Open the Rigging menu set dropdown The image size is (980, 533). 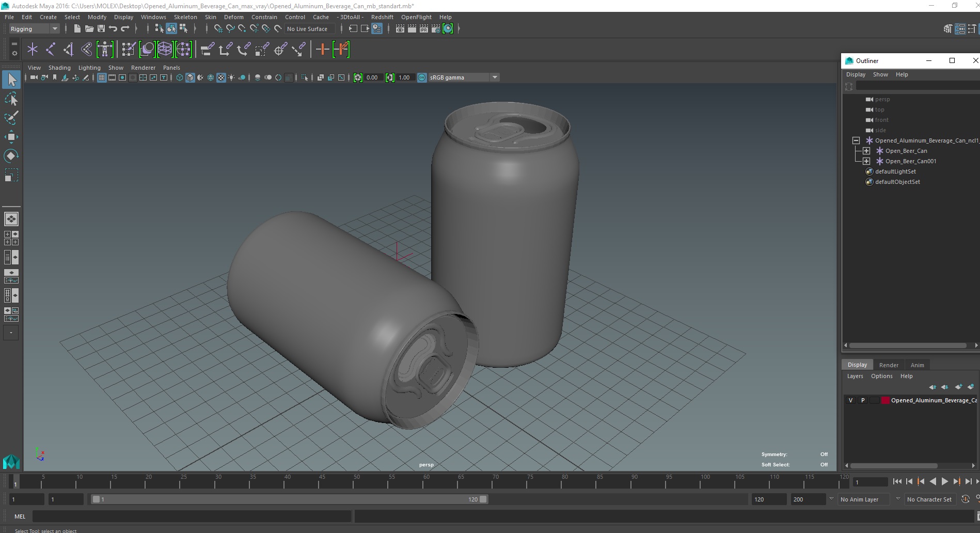click(34, 29)
